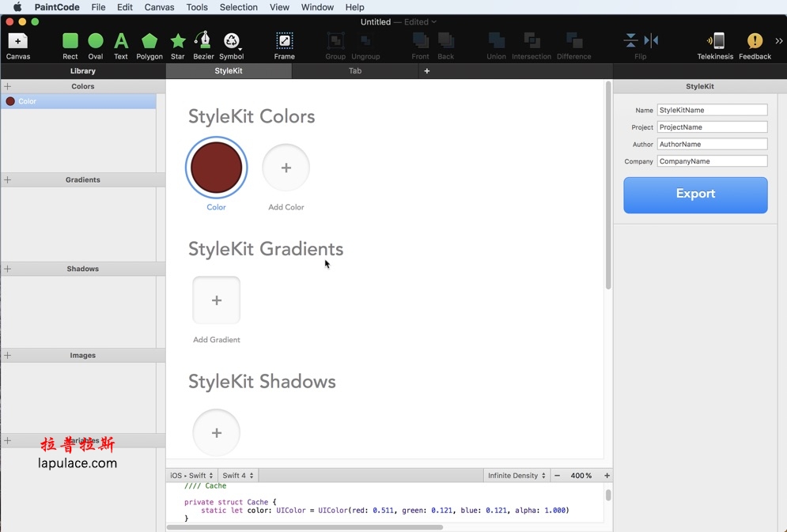Open the Library panel header

coord(83,70)
